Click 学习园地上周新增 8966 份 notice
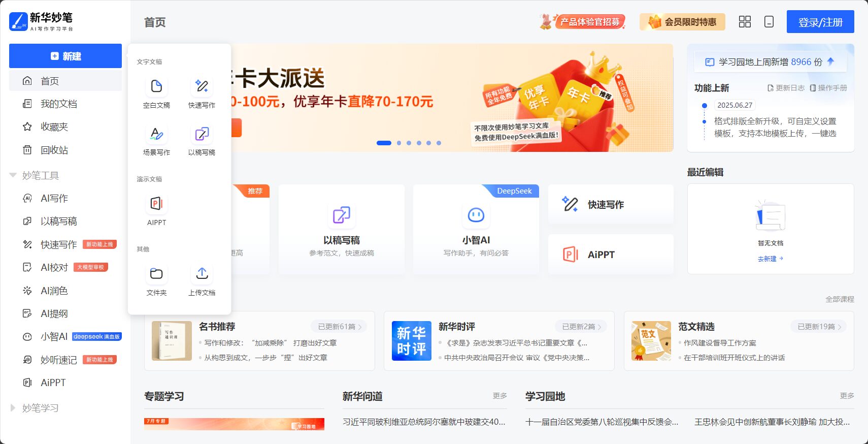This screenshot has height=444, width=868. 771,62
